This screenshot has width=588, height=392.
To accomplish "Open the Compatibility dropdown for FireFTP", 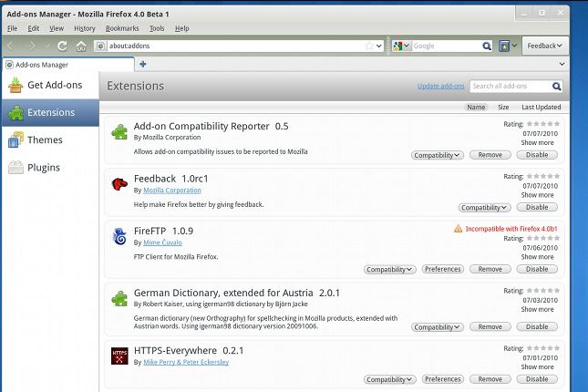I will pyautogui.click(x=389, y=269).
